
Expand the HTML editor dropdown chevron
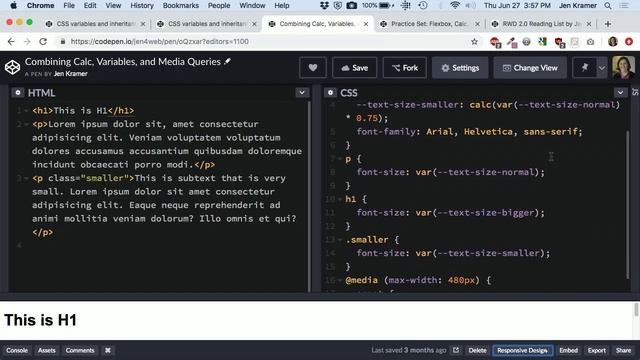[x=302, y=93]
